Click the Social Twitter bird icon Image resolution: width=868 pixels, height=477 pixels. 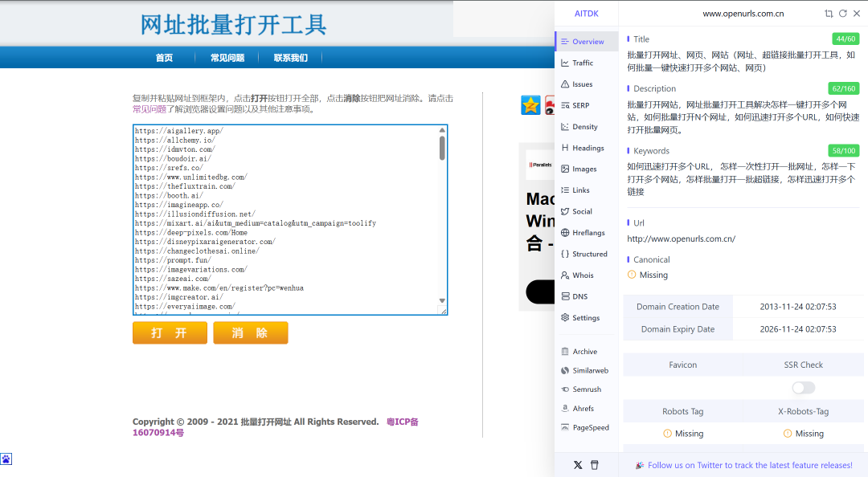click(565, 211)
